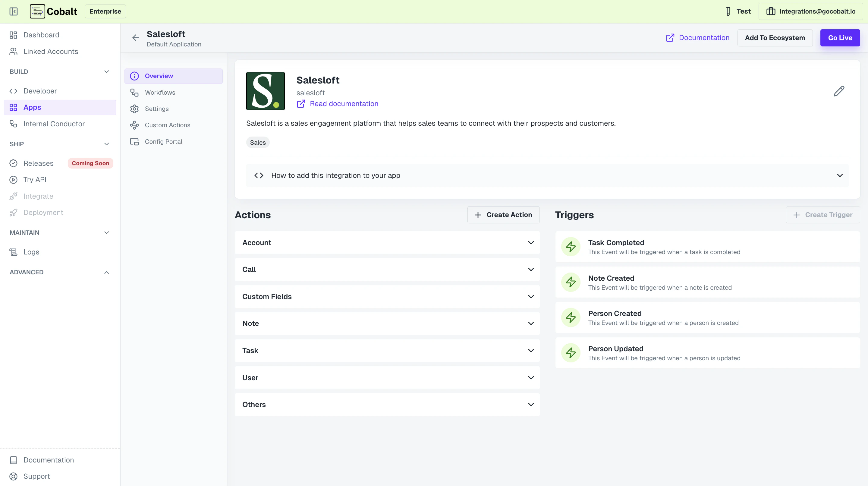Image resolution: width=868 pixels, height=486 pixels.
Task: Click the Custom Actions icon
Action: pyautogui.click(x=134, y=125)
